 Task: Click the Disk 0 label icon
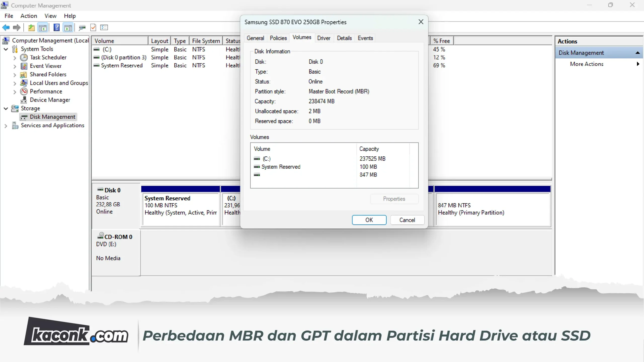(x=100, y=190)
